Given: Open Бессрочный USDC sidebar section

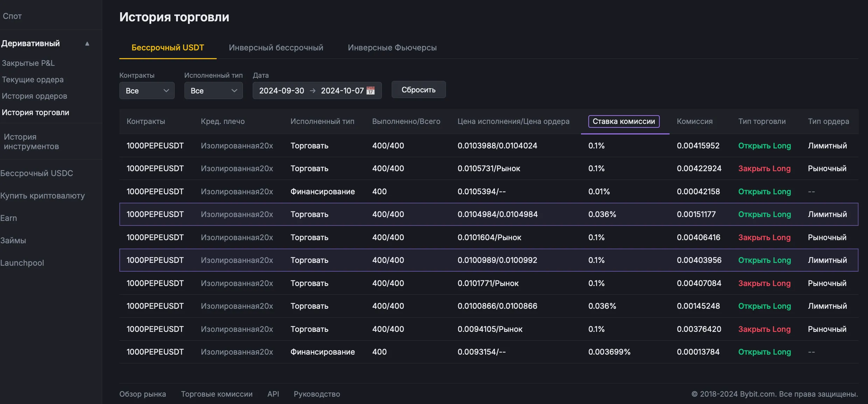Looking at the screenshot, I should [37, 173].
